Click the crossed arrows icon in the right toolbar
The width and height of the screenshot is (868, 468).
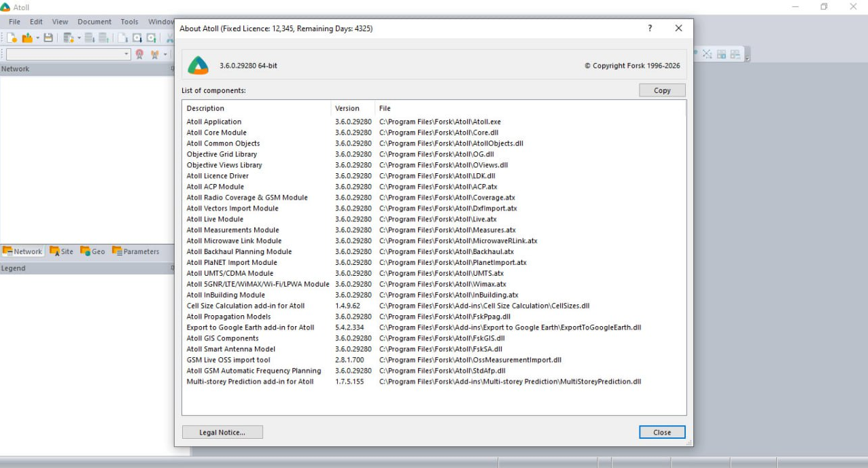(x=707, y=54)
